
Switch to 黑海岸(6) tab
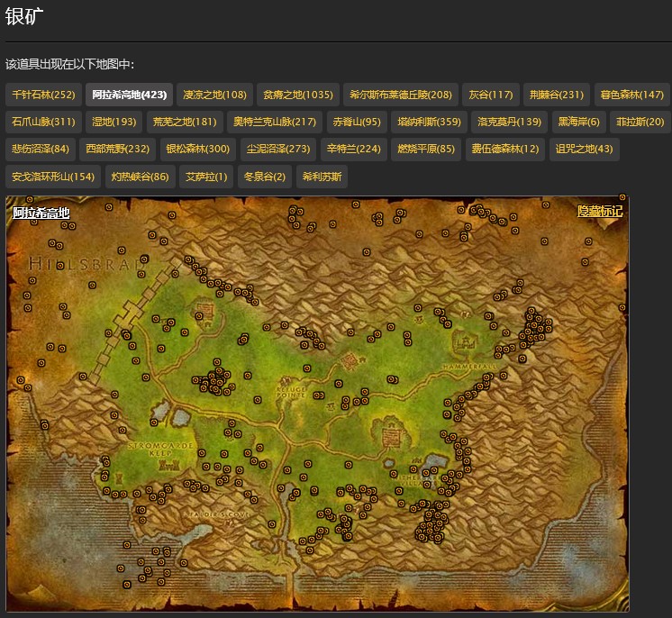tap(578, 122)
